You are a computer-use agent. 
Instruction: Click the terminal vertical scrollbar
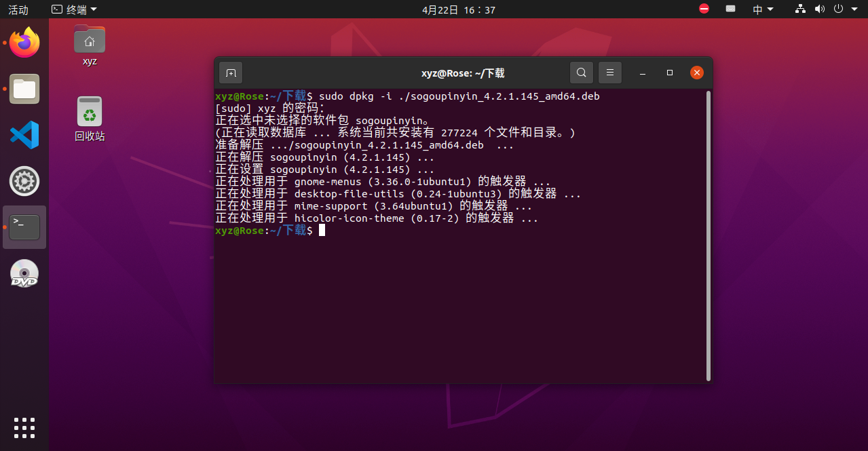pos(709,235)
